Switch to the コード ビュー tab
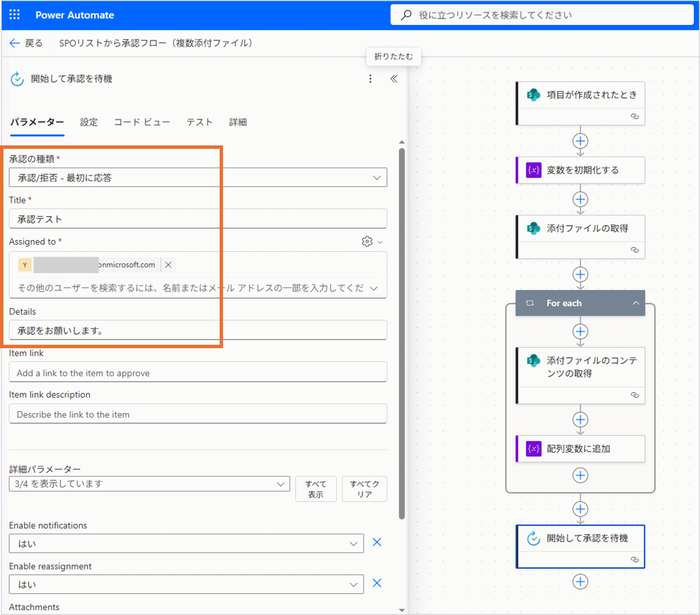The width and height of the screenshot is (700, 615). (142, 122)
